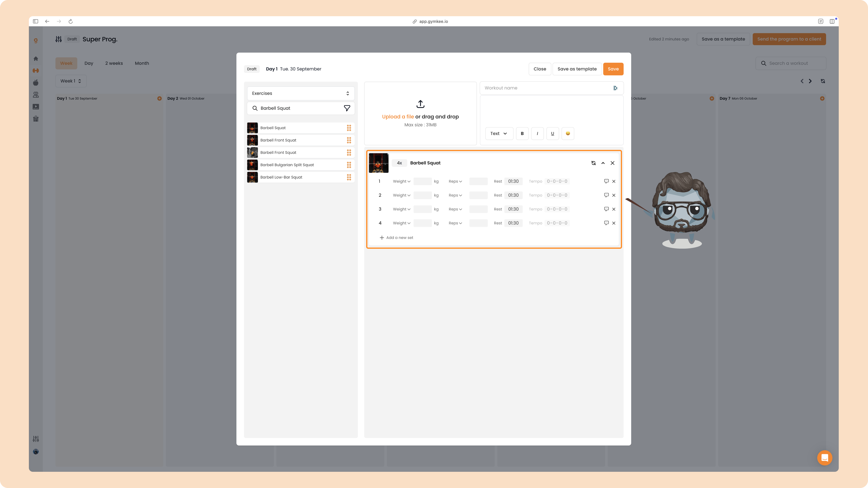Toggle underline formatting

pos(552,133)
